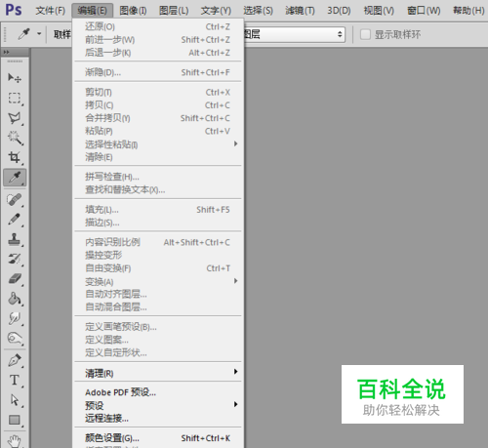488x448 pixels.
Task: Click the 渐隐(D) menu entry
Action: 158,72
